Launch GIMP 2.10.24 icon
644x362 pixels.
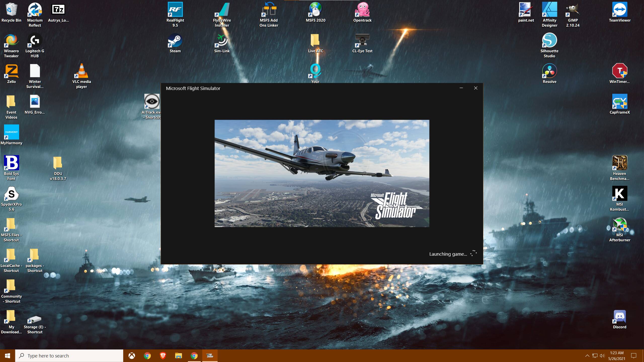tap(573, 15)
